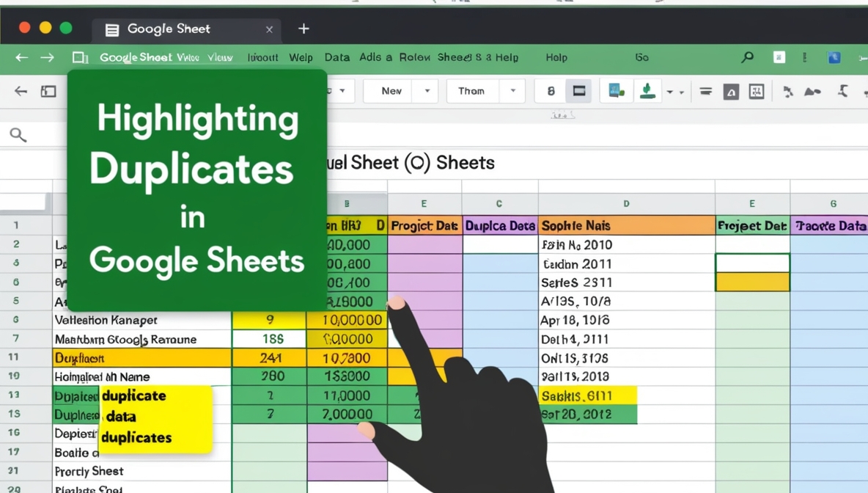Viewport: 868px width, 493px height.
Task: Click the magnifier icon left of the formula bar
Action: point(18,134)
